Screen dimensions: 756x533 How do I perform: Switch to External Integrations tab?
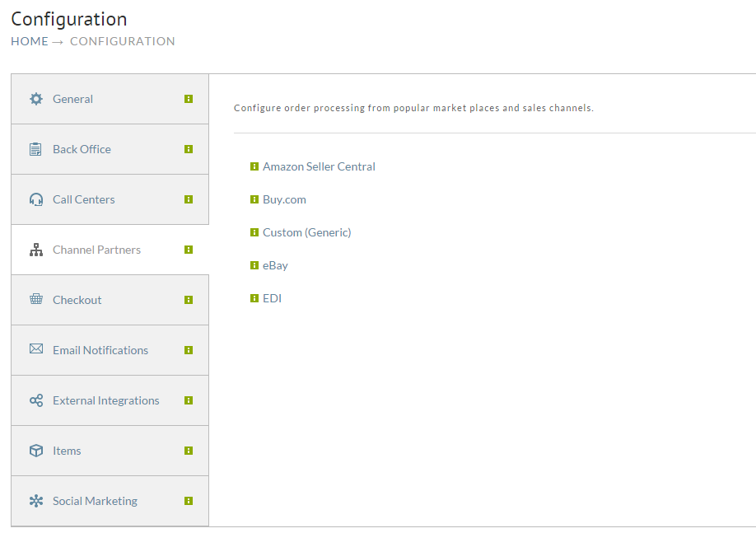(x=110, y=400)
